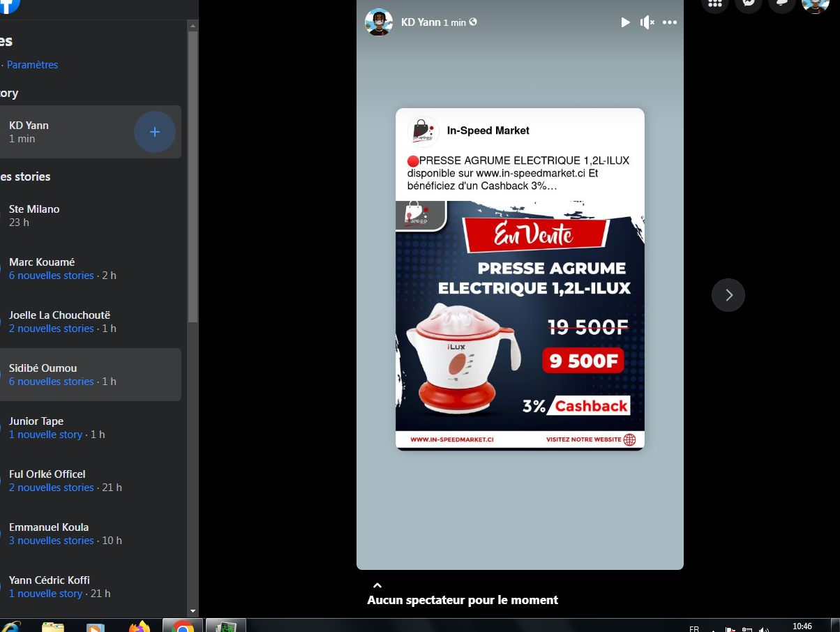
Task: Open the Paramètres link
Action: click(x=32, y=65)
